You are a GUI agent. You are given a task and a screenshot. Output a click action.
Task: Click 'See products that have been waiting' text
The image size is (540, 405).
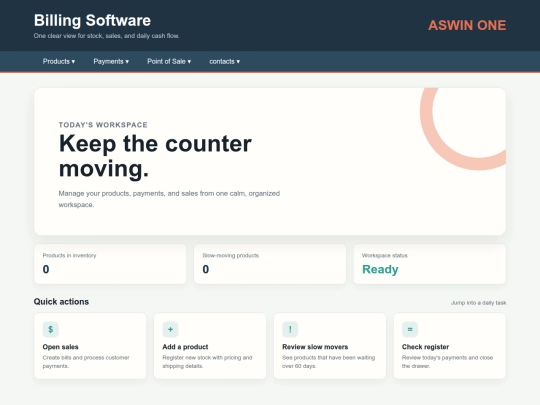click(329, 362)
